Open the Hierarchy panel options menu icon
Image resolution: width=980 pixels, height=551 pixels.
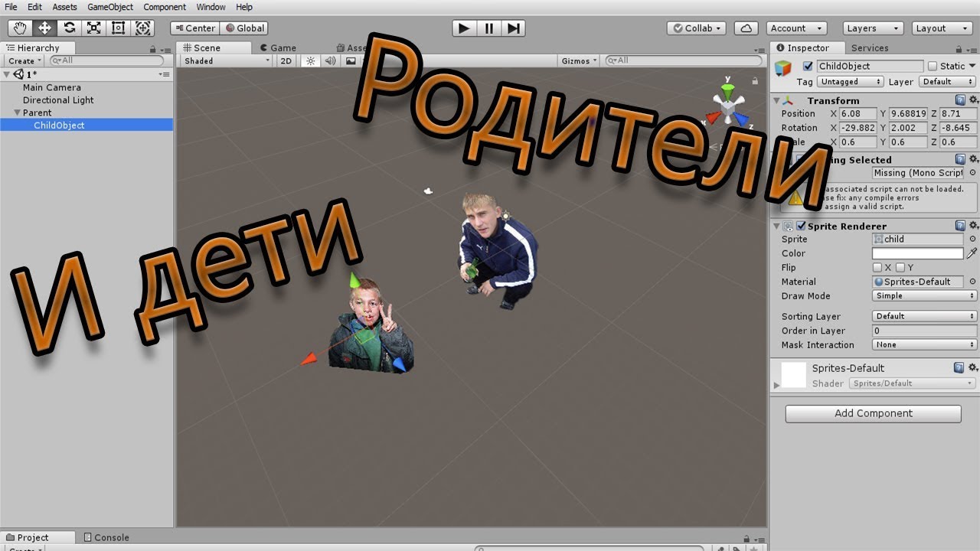tap(165, 49)
